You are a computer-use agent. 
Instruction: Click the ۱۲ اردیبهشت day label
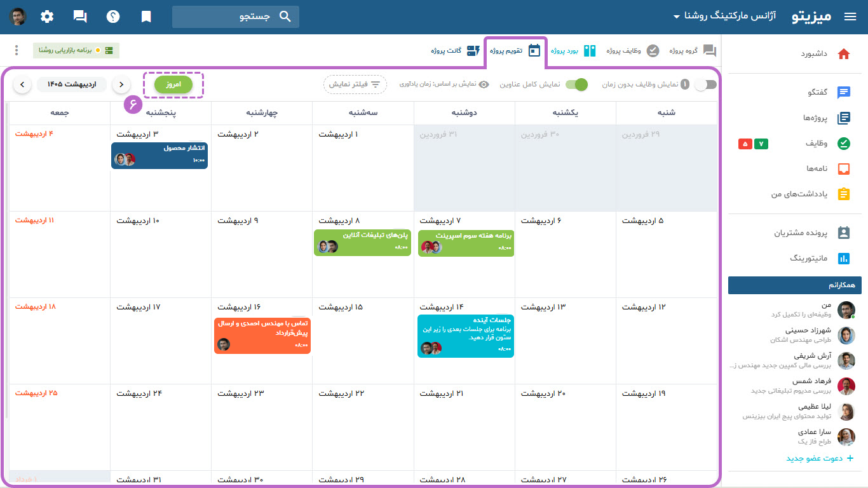click(x=644, y=307)
